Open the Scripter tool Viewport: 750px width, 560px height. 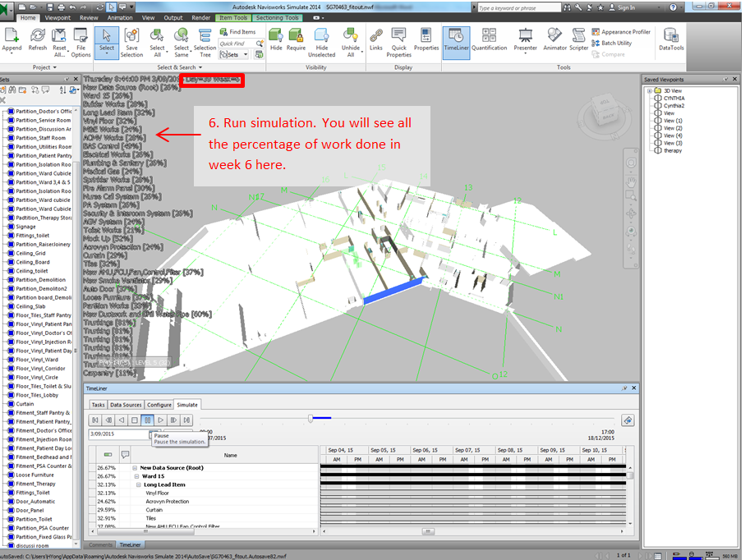tap(579, 39)
